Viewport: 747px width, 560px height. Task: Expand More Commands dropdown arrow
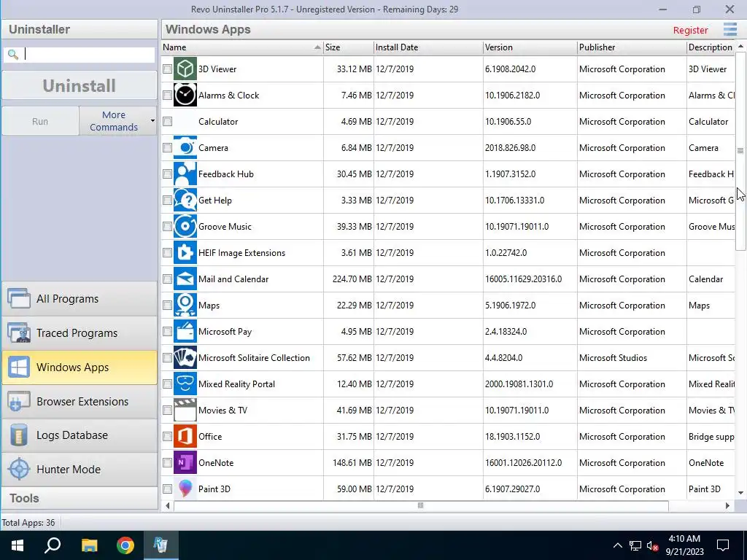tap(152, 121)
